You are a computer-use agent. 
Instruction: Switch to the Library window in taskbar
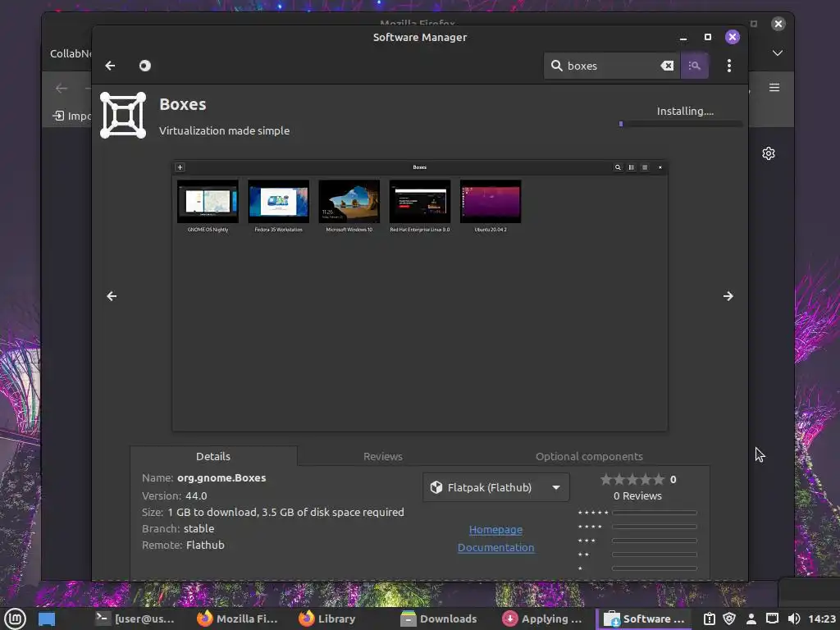click(x=327, y=619)
